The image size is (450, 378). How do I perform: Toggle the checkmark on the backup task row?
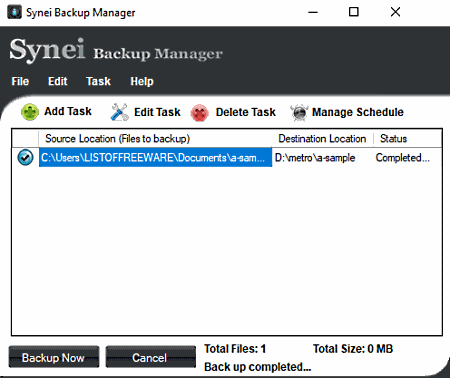[x=25, y=157]
